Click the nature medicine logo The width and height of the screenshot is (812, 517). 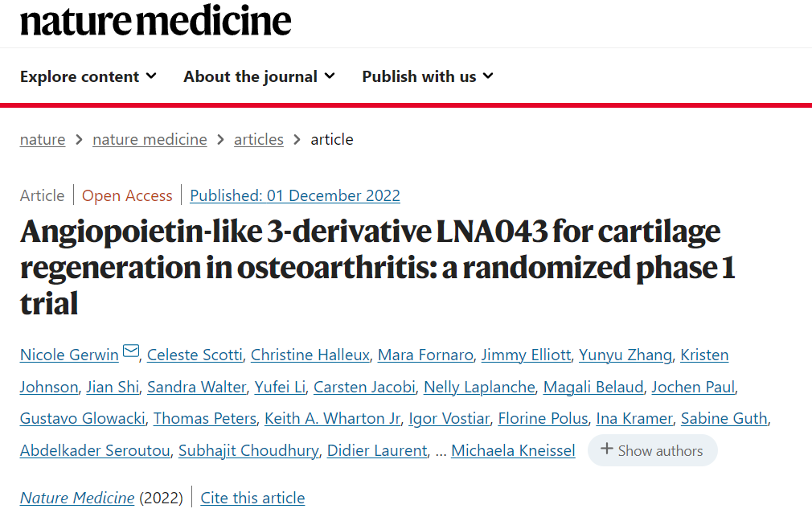[x=155, y=21]
